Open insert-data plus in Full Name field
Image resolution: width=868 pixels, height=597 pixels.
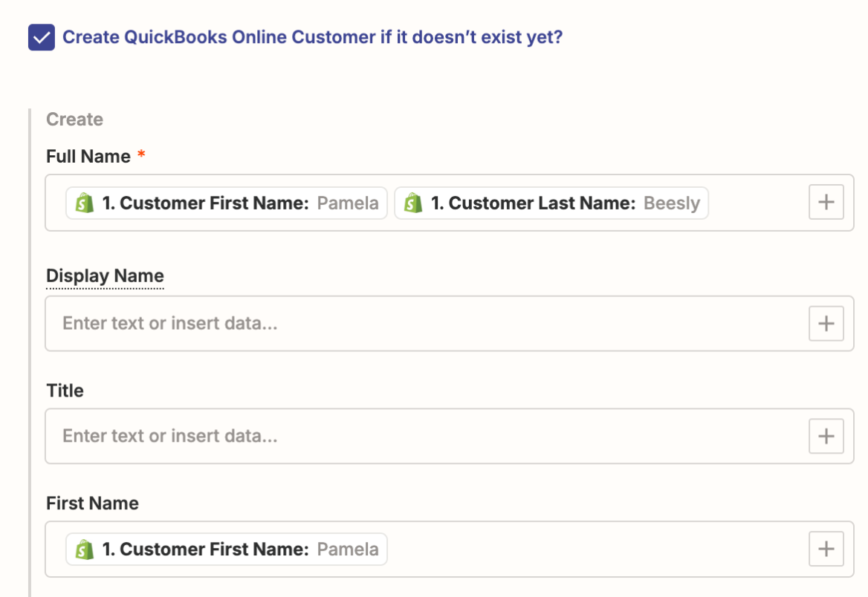tap(826, 202)
